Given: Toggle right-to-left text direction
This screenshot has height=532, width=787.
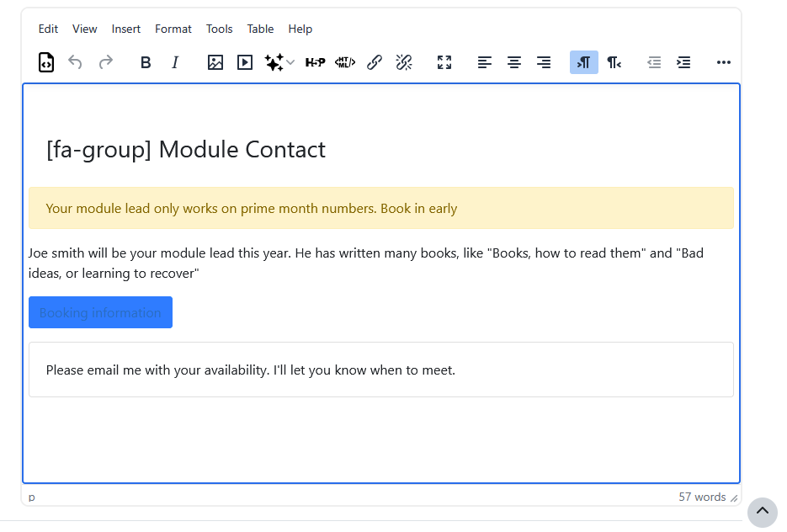Looking at the screenshot, I should 614,62.
